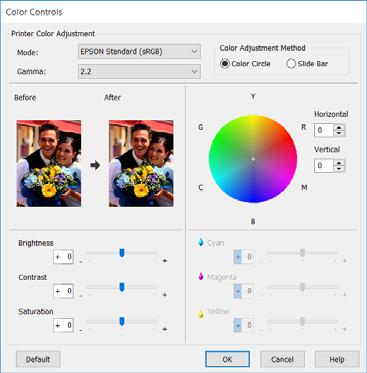The width and height of the screenshot is (367, 373).
Task: Click the arrow between Before and After images
Action: coord(95,165)
